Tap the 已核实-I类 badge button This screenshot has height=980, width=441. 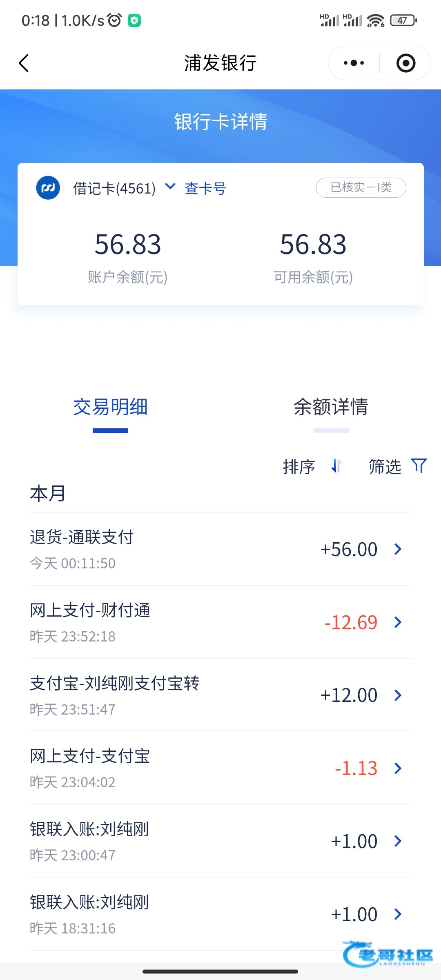point(361,188)
